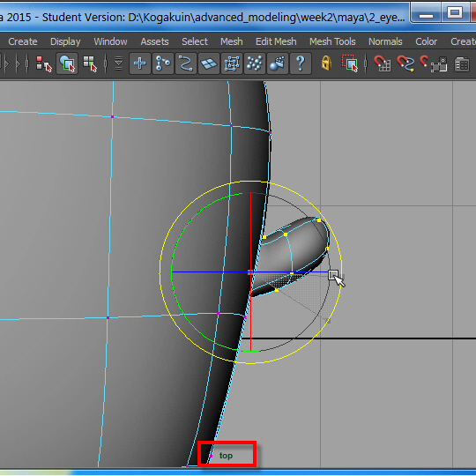476x476 pixels.
Task: Collapse toolbar section before snap magnets
Action: click(x=366, y=63)
